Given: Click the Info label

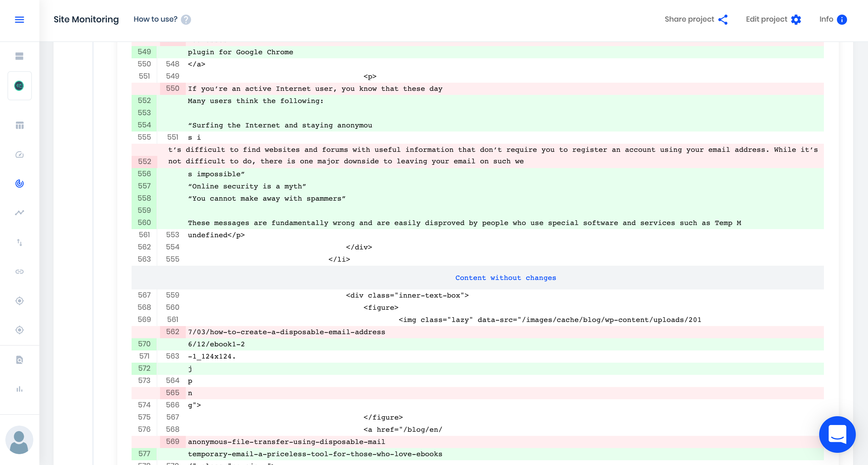Looking at the screenshot, I should [826, 19].
